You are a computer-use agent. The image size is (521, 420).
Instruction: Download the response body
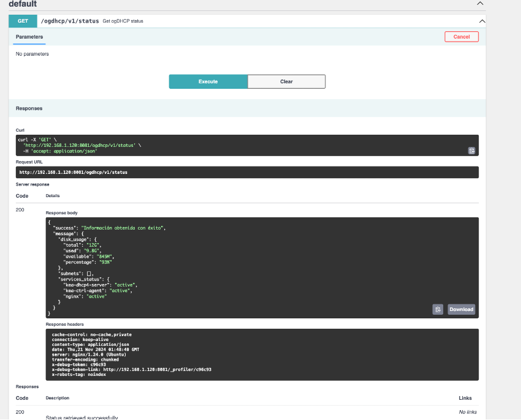coord(461,309)
